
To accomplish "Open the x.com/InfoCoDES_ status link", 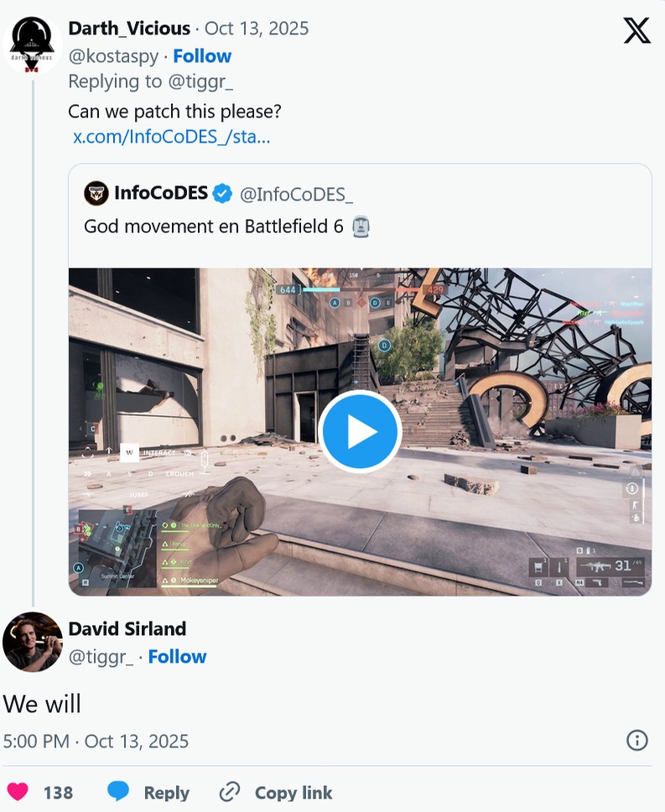I will coord(171,137).
